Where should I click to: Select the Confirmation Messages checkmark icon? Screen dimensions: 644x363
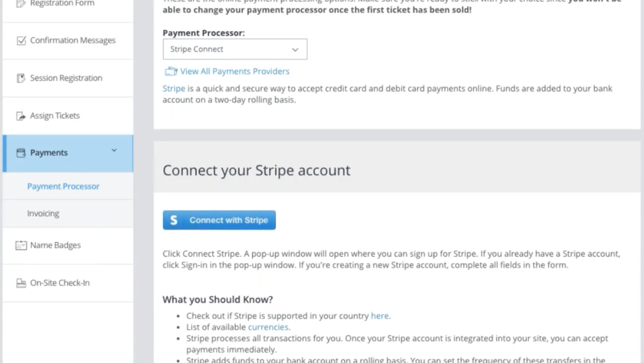point(21,40)
